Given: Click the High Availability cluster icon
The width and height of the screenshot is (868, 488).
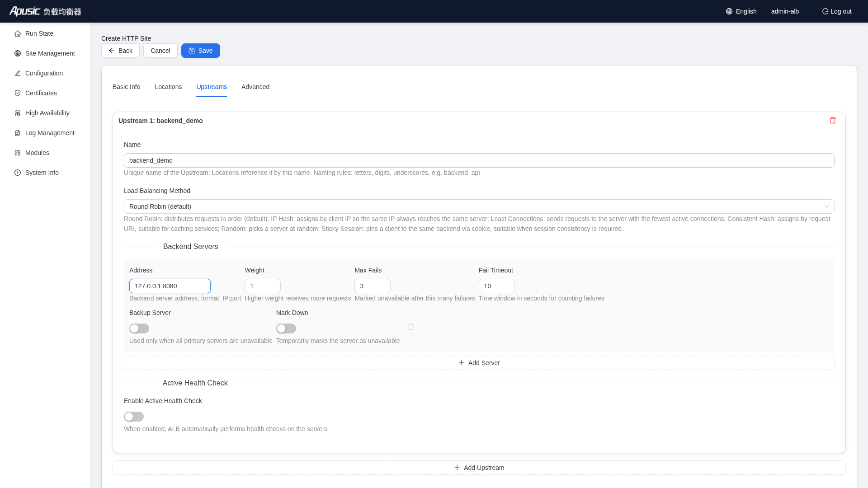Looking at the screenshot, I should click(18, 113).
